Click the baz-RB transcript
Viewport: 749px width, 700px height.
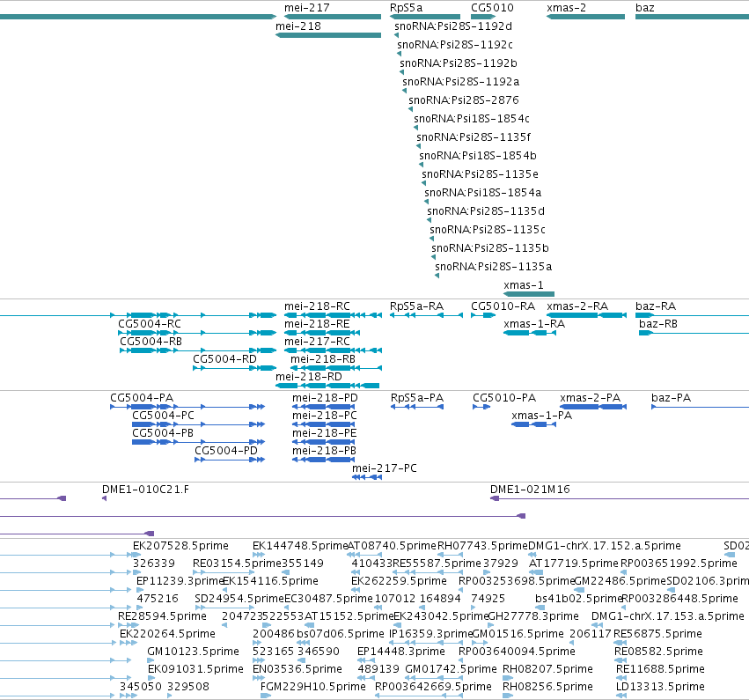(694, 333)
